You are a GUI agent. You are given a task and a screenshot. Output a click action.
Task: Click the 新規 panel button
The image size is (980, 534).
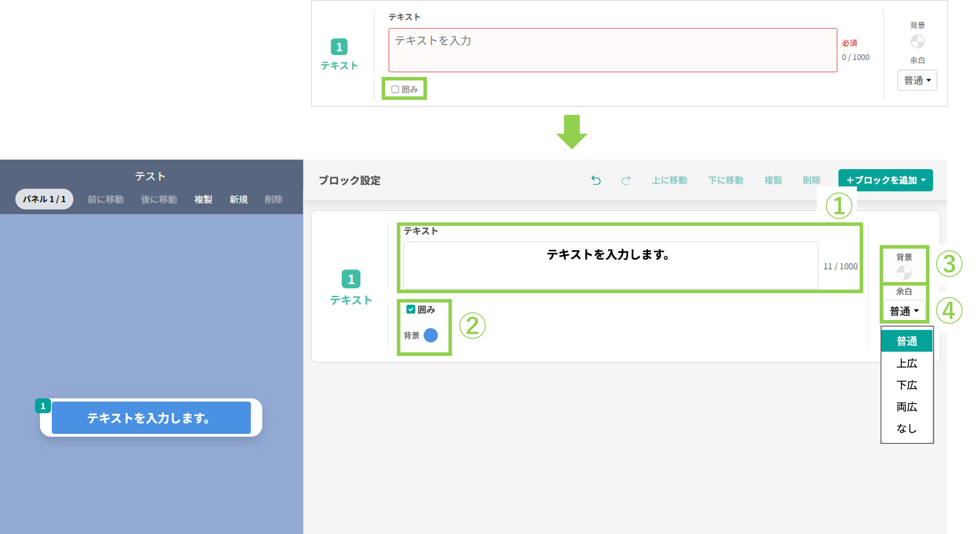click(x=238, y=199)
